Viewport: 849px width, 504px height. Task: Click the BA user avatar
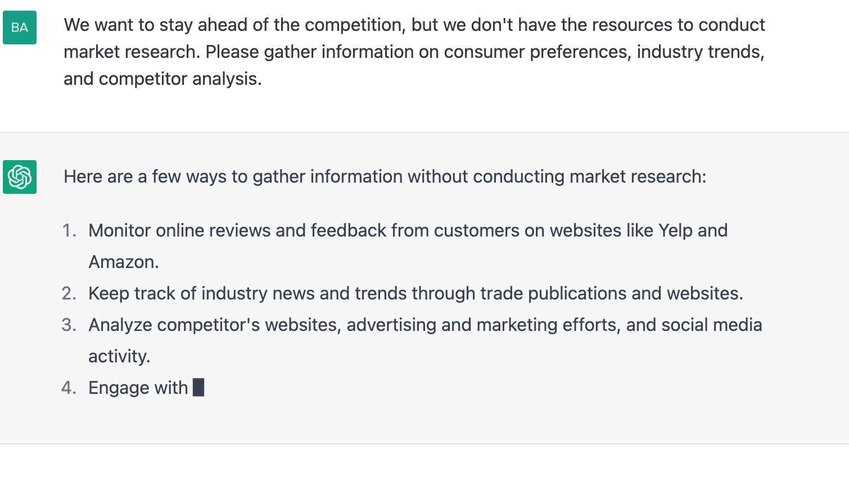[x=20, y=28]
